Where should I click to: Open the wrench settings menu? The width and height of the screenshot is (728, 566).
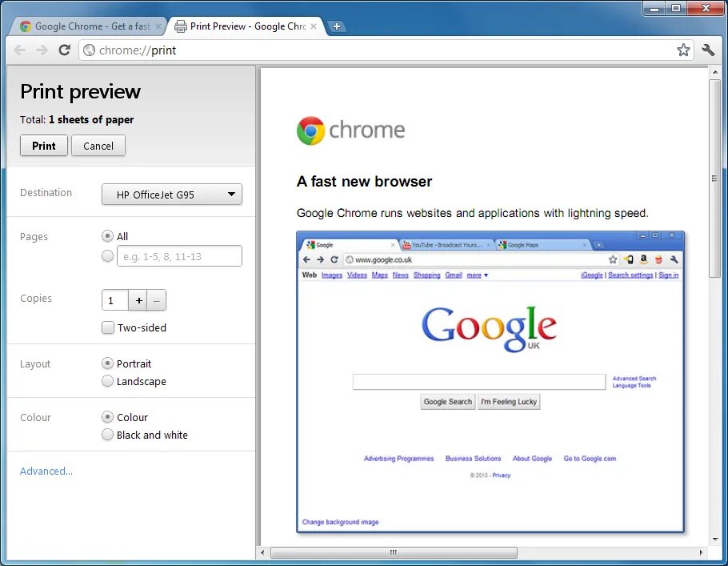(708, 50)
